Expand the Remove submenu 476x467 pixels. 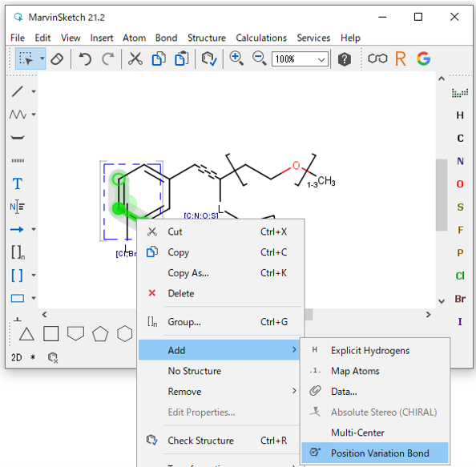[220, 392]
